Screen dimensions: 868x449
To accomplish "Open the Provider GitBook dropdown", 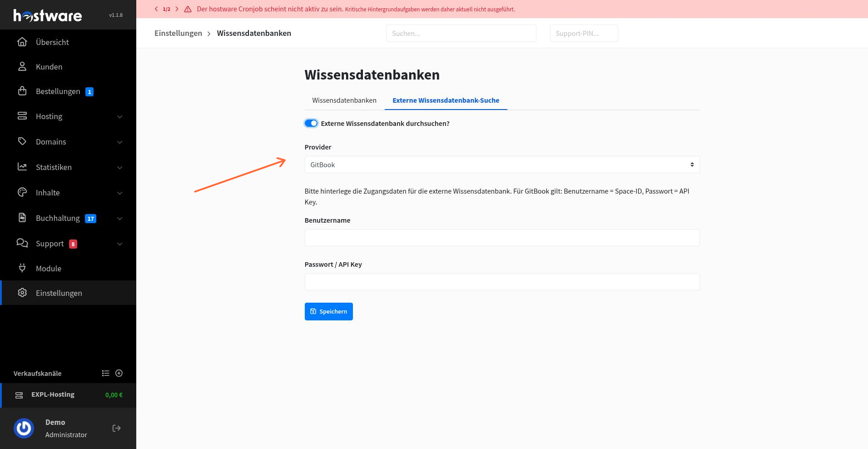I will [502, 165].
